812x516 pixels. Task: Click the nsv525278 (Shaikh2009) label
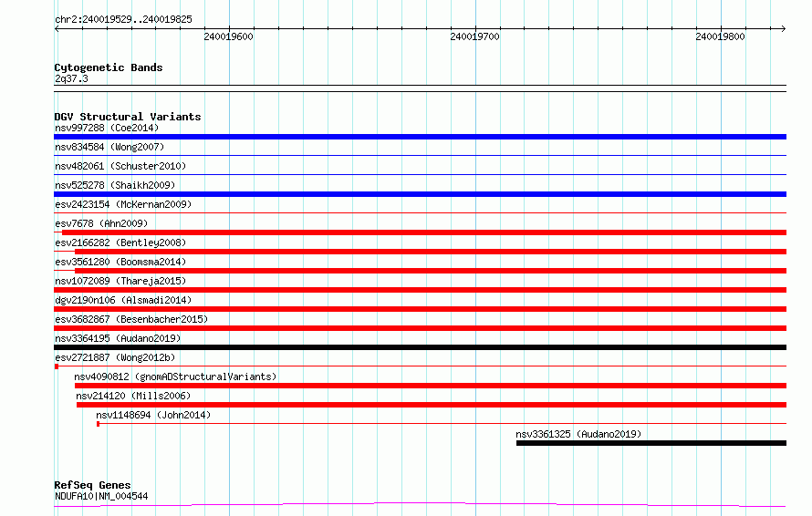(115, 185)
